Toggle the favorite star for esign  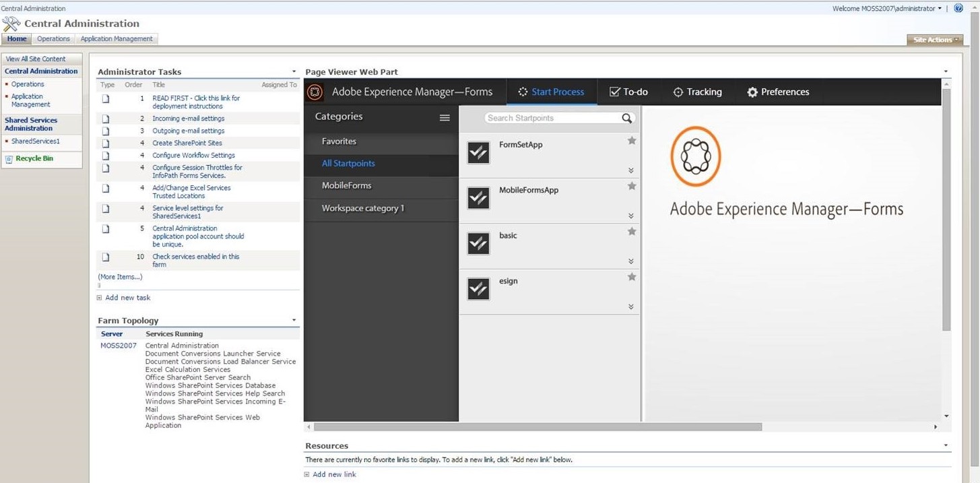tap(632, 277)
